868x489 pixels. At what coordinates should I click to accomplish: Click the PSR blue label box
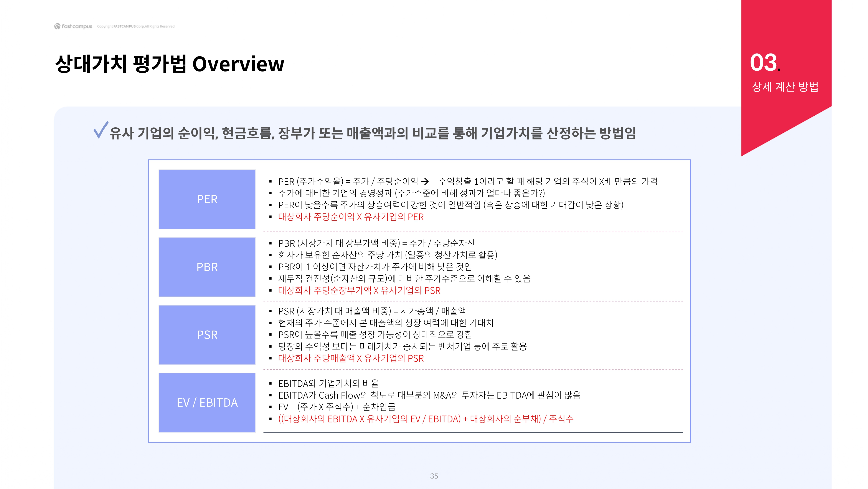pos(207,335)
